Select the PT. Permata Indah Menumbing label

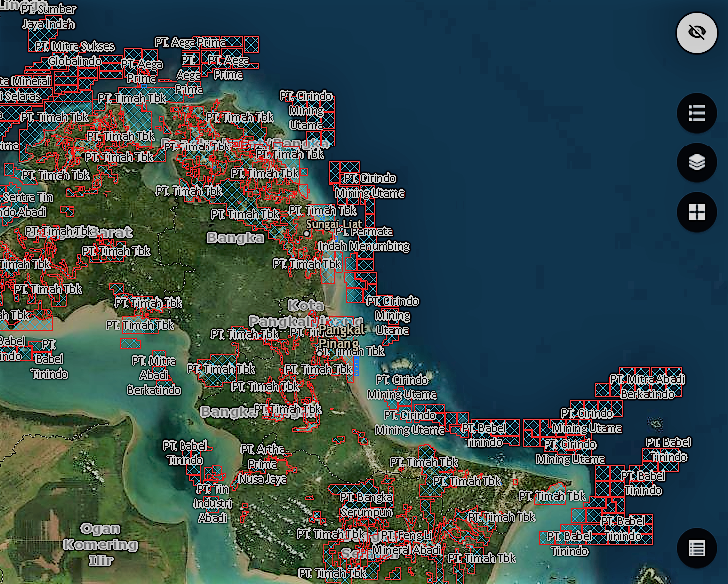[x=363, y=239]
